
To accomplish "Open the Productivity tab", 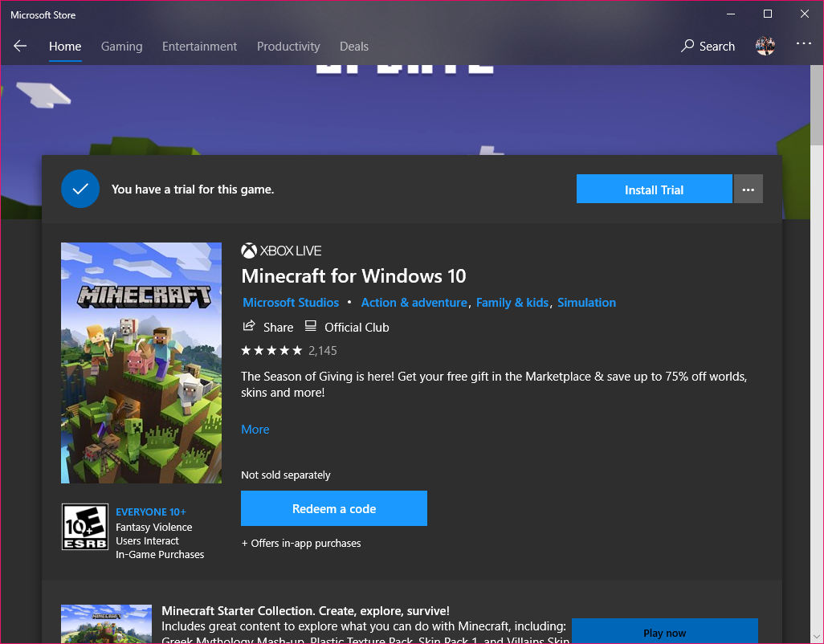I will (288, 47).
